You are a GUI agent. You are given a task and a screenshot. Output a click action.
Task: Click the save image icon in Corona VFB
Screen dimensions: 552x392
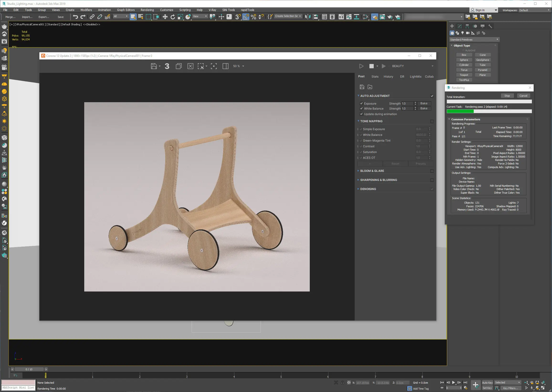tap(154, 66)
